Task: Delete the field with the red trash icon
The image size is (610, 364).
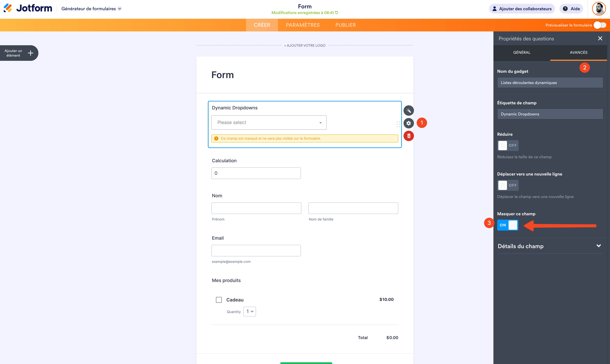Action: click(408, 136)
